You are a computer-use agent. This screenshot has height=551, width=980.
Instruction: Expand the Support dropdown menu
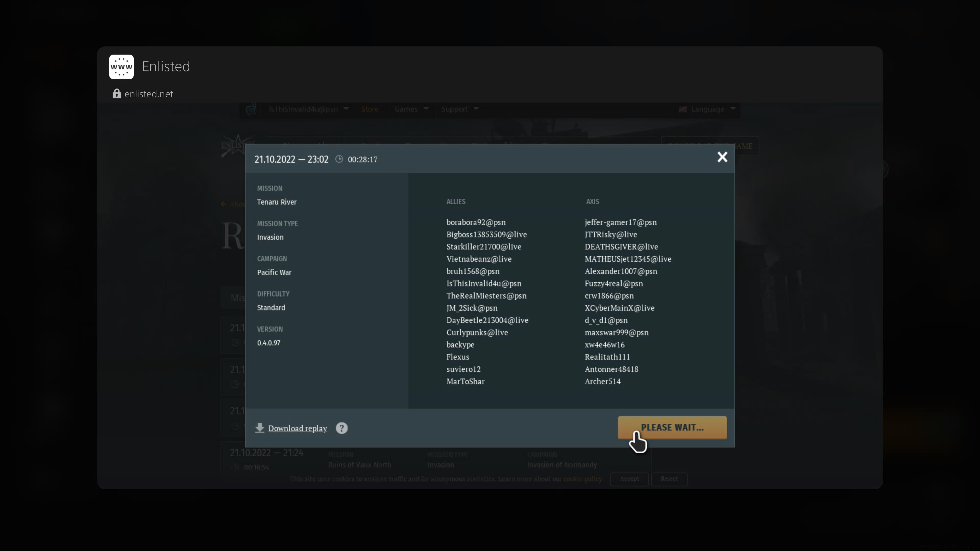pos(460,109)
